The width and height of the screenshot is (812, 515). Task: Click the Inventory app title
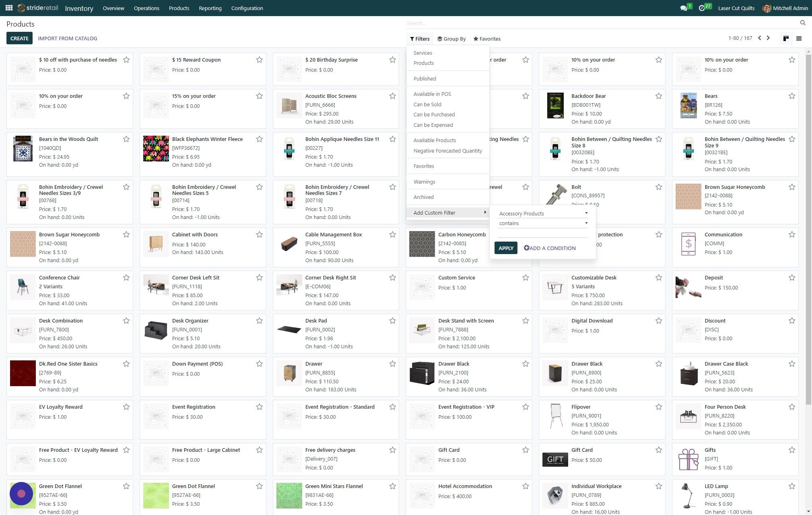(79, 8)
